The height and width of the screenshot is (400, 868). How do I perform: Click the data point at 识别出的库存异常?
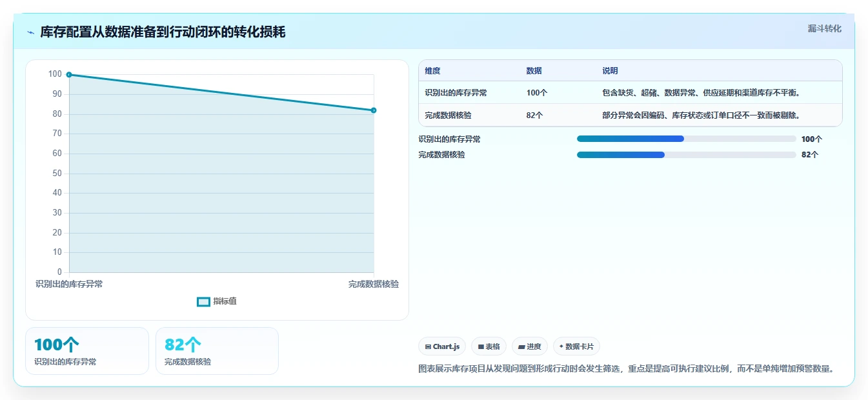pos(69,75)
